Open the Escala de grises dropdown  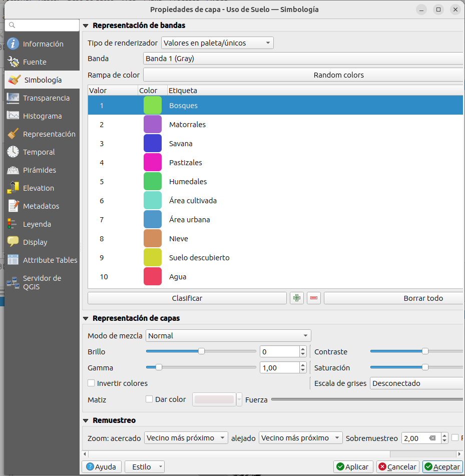(416, 383)
